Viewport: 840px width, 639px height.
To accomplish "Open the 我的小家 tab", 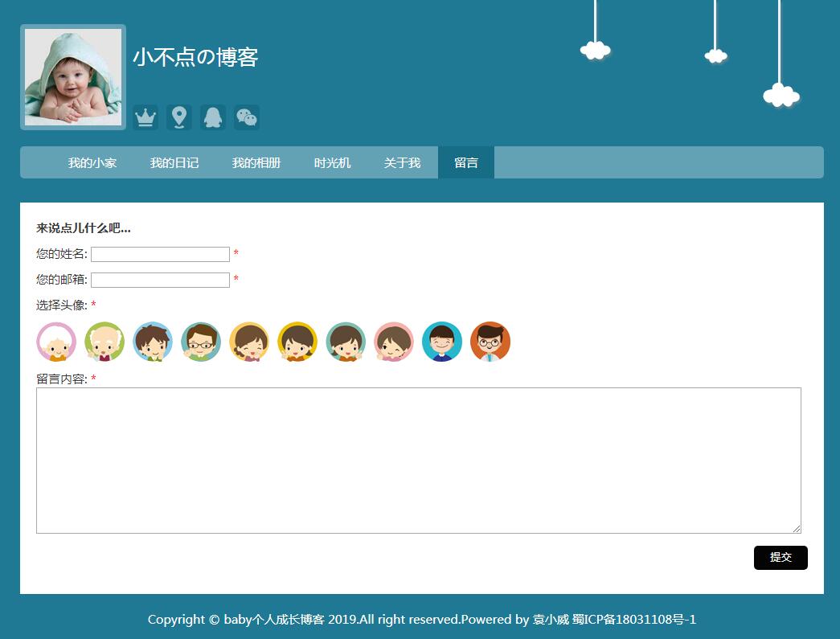I will pos(92,163).
